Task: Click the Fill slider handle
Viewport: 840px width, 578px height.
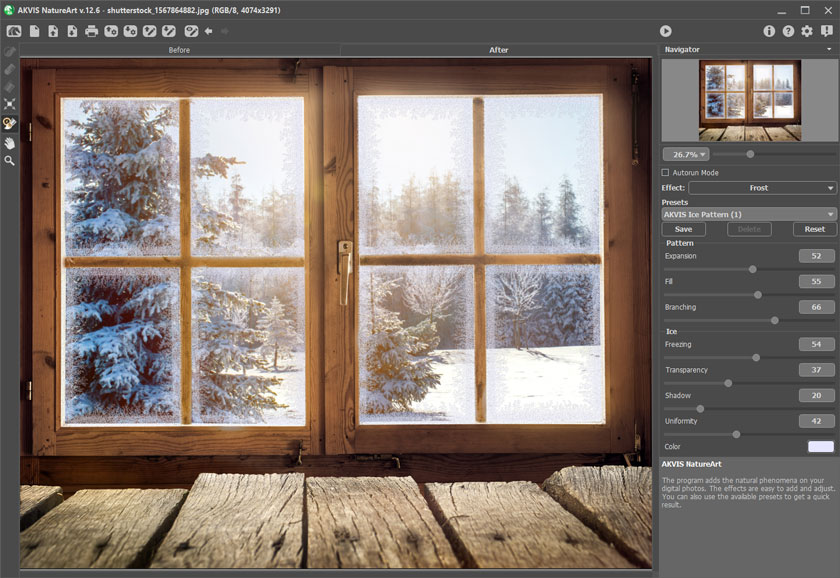Action: (x=758, y=295)
